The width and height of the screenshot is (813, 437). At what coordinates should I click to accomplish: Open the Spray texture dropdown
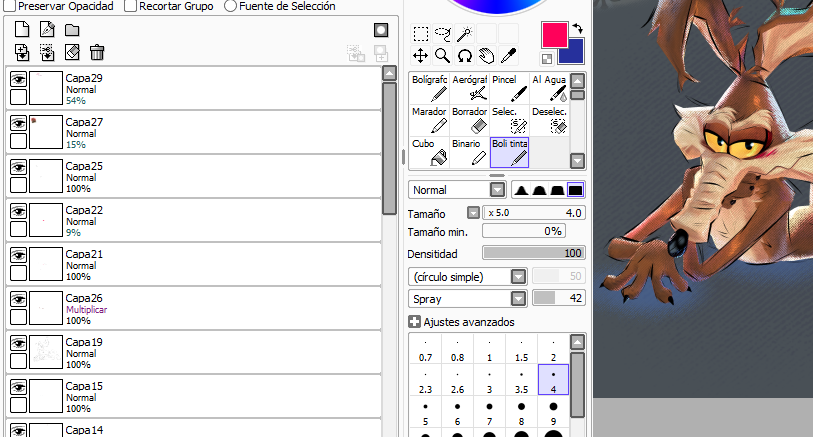pyautogui.click(x=518, y=299)
